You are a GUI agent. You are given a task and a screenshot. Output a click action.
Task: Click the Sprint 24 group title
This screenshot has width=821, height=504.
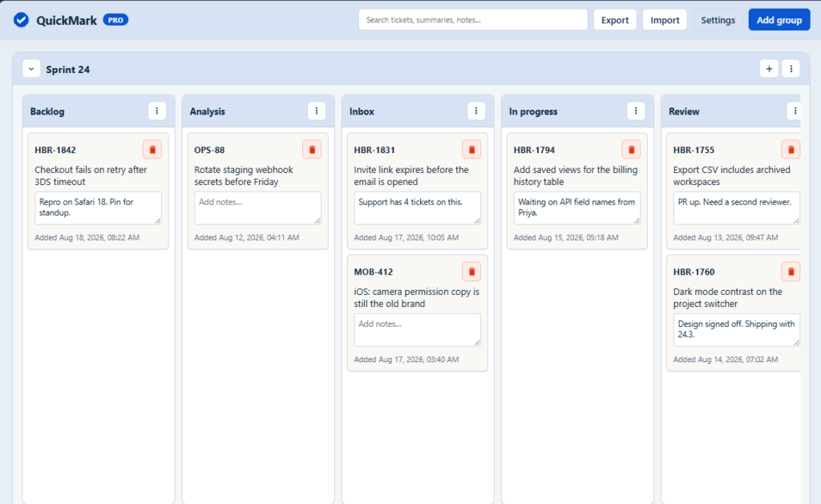[x=67, y=70]
